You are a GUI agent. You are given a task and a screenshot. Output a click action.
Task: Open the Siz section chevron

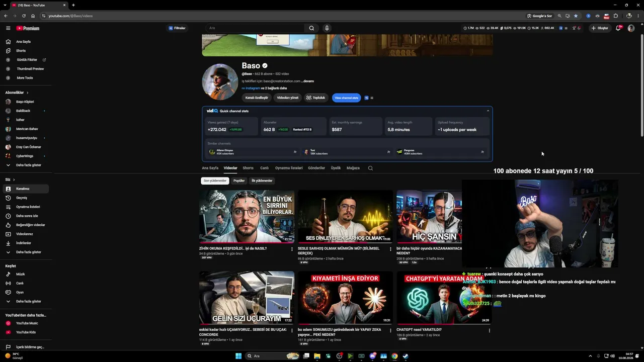(x=14, y=179)
